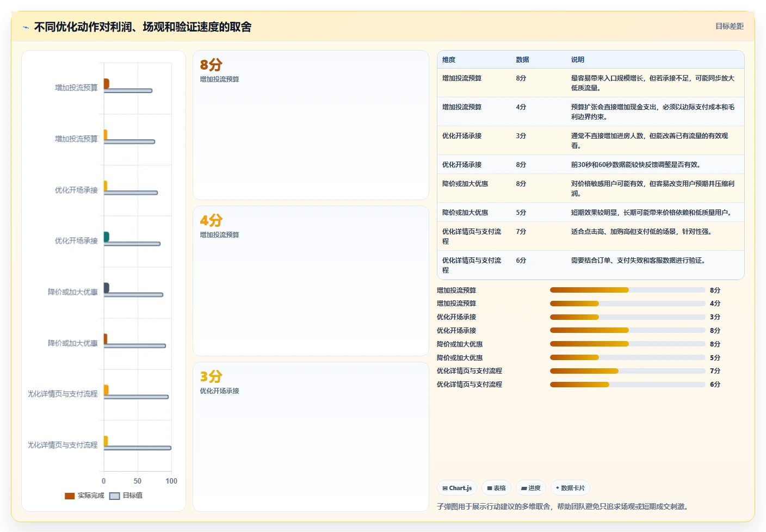Image resolution: width=766 pixels, height=532 pixels.
Task: Click the 3分 优化开场承接 data card
Action: tap(311, 436)
